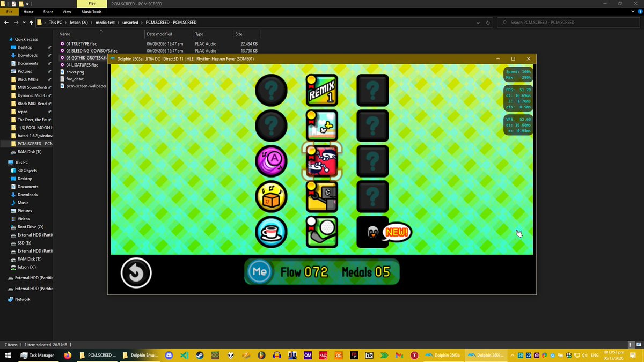Viewport: 644px width, 362px height.
Task: Click the Flow 072 score text
Action: click(x=304, y=272)
